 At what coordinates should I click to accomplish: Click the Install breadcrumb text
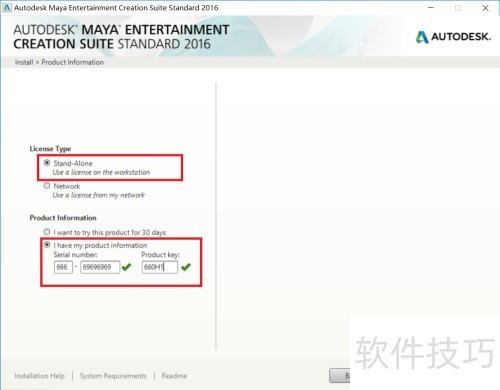pos(24,62)
